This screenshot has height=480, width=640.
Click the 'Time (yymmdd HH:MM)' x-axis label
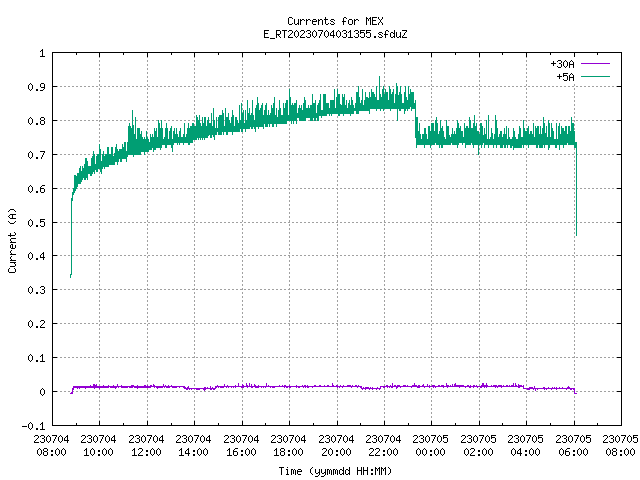(x=335, y=471)
